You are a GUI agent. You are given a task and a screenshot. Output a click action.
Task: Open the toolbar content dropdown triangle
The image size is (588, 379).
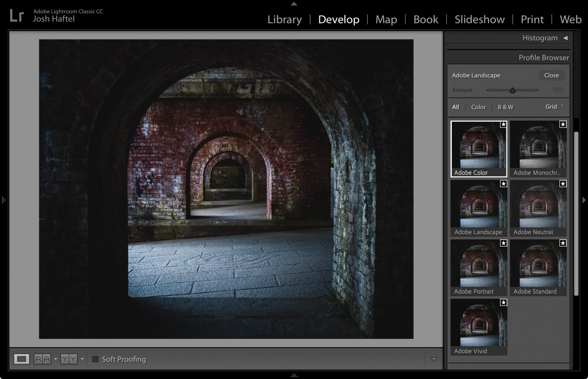pos(434,359)
